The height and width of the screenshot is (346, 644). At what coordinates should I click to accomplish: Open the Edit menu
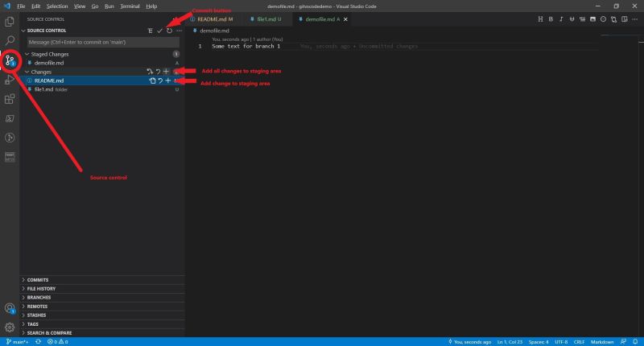pos(35,6)
